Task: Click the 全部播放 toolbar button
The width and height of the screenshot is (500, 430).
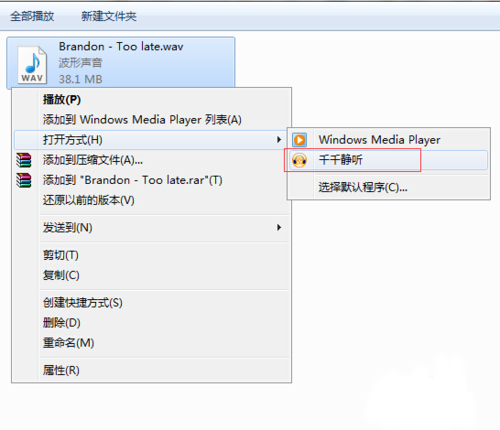Action: (32, 16)
